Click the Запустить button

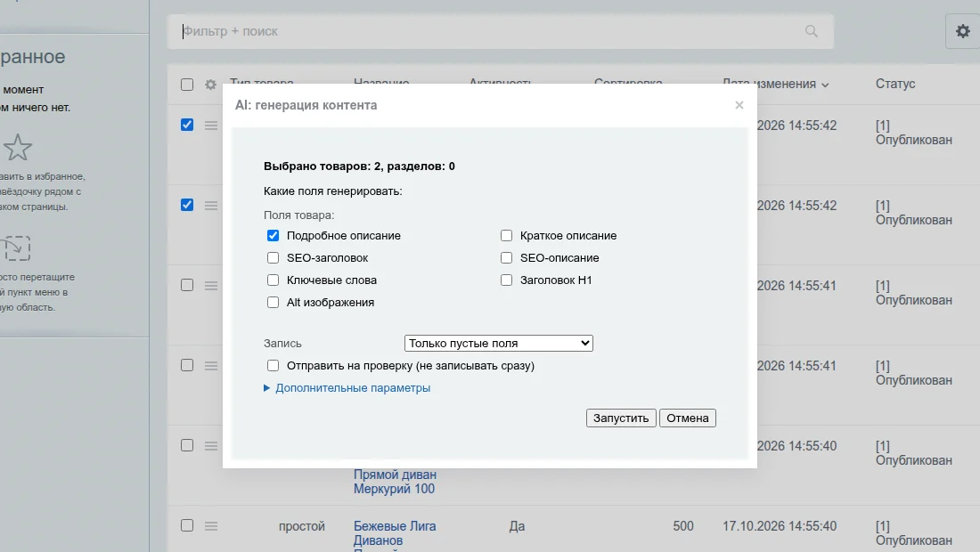(621, 418)
